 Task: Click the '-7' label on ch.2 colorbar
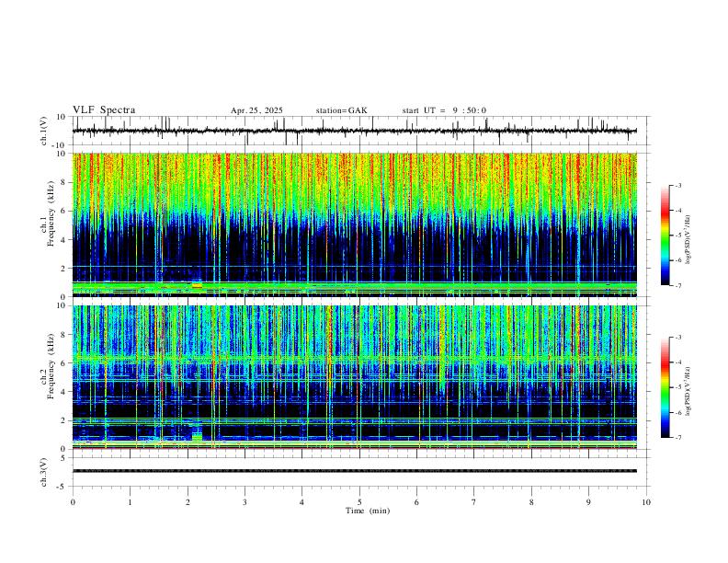click(x=677, y=437)
